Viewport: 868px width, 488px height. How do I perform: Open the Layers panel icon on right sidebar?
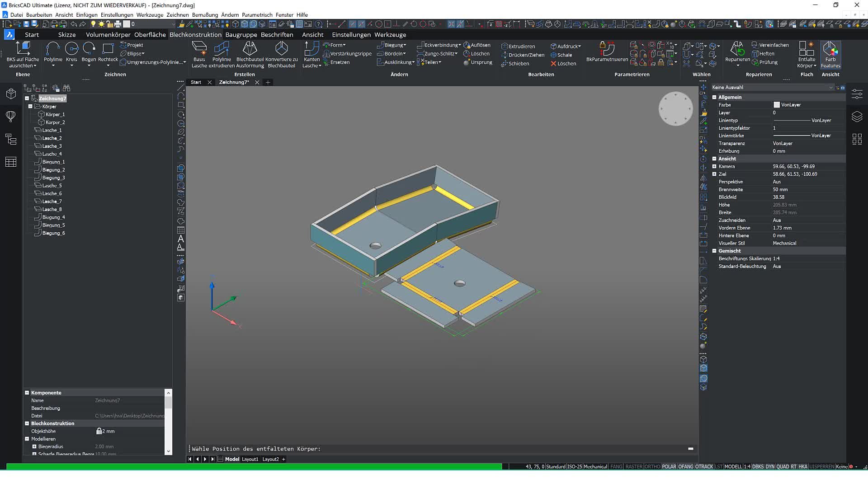click(857, 117)
